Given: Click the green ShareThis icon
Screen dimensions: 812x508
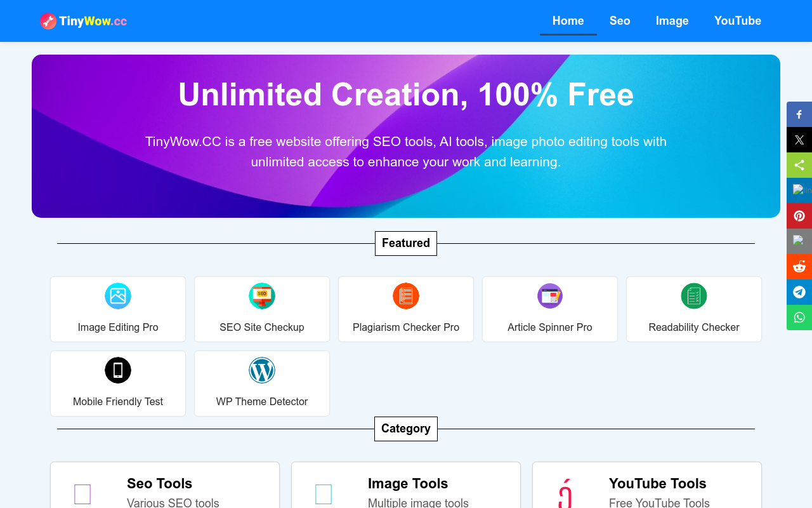Looking at the screenshot, I should 799,165.
